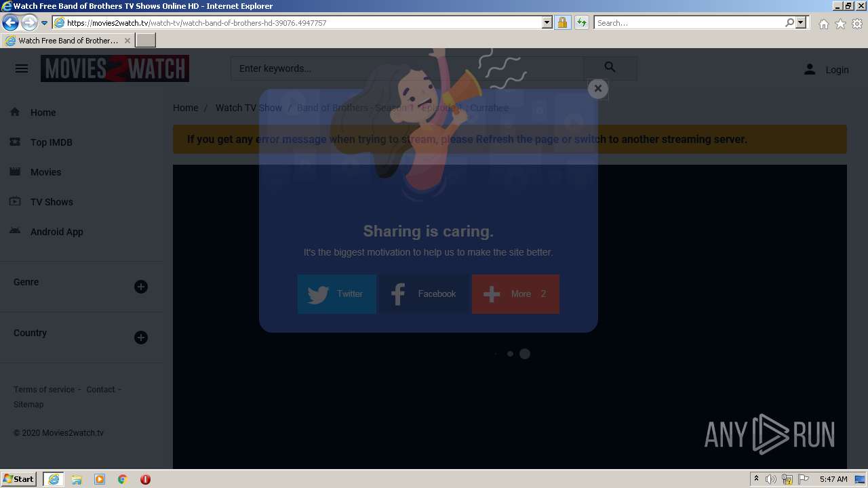Share on Facebook
This screenshot has height=488, width=868.
pyautogui.click(x=424, y=293)
